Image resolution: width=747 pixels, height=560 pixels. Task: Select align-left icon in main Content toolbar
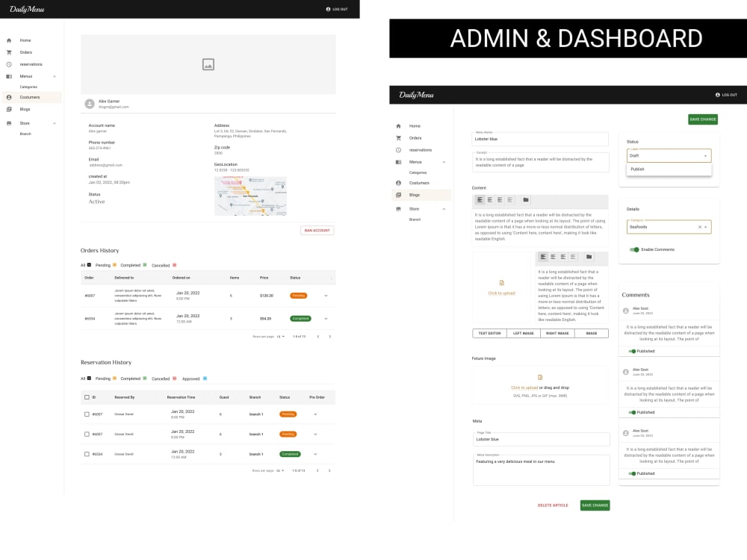click(480, 200)
